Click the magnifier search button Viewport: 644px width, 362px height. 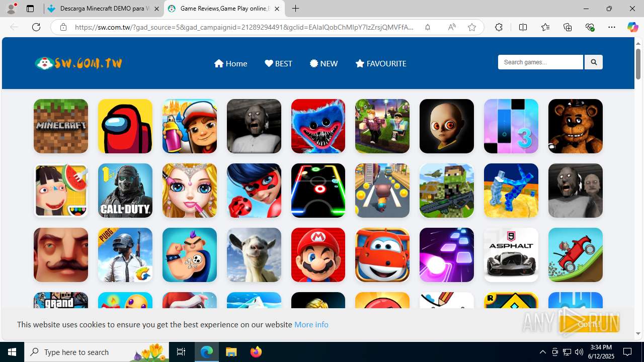click(x=594, y=62)
